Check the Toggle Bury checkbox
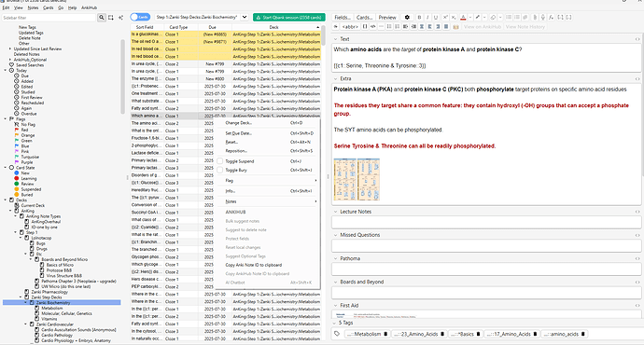Viewport: 644px width, 345px height. [219, 170]
